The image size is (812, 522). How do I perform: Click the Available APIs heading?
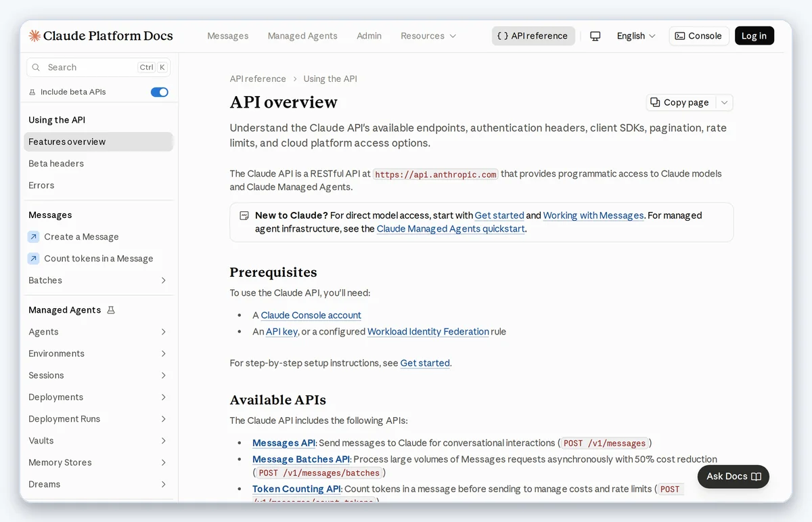[x=278, y=399]
